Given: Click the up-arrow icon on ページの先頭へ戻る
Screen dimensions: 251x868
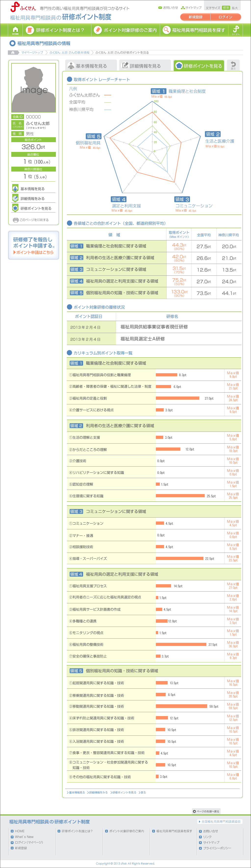Looking at the screenshot, I should point(194,811).
